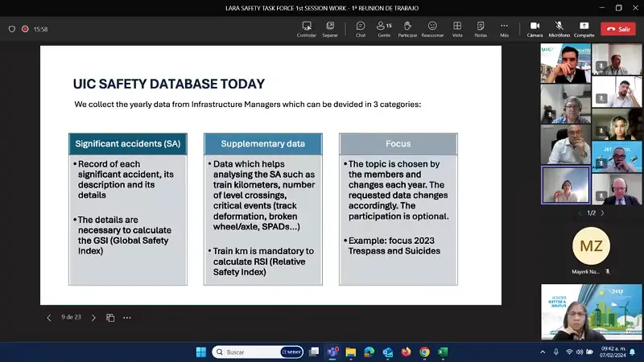Toggle the Cámara on or off
Screen dimensions: 644x362
click(x=535, y=29)
